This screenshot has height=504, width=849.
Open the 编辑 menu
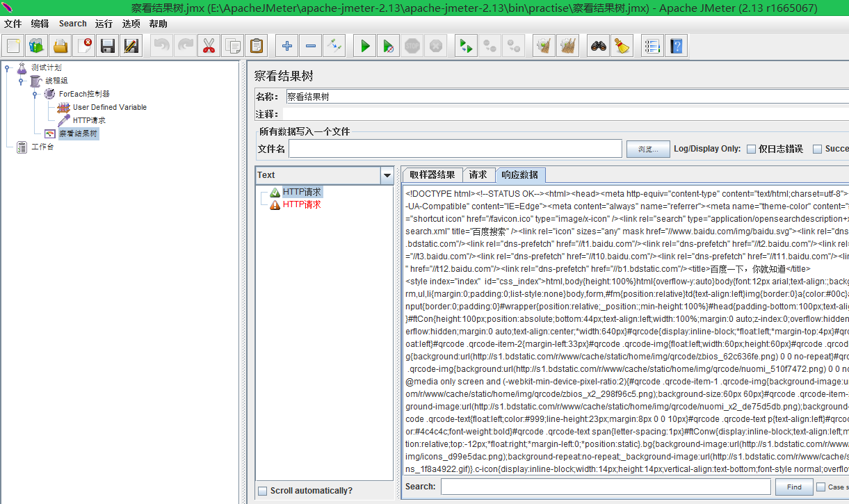[40, 24]
